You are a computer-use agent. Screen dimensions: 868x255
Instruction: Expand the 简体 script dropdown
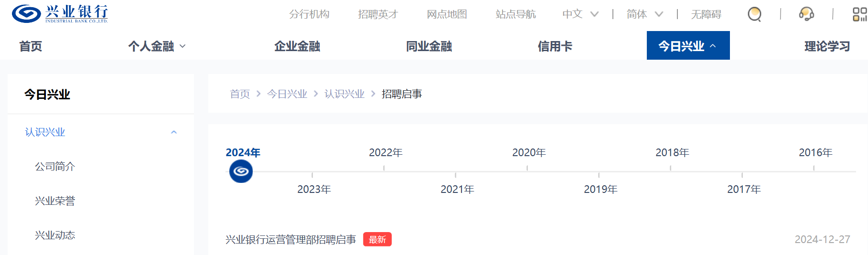pos(644,14)
